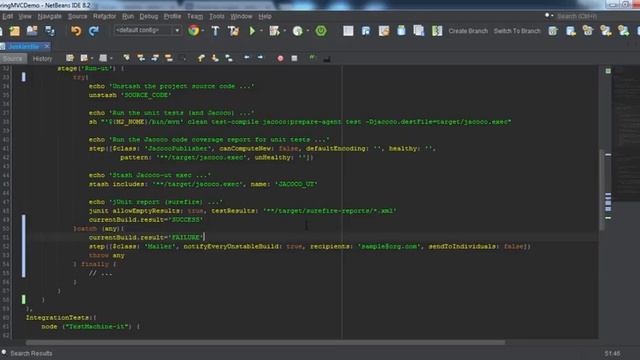The height and width of the screenshot is (360, 640).
Task: Expand the Run Project dropdown arrow
Action: [x=261, y=31]
